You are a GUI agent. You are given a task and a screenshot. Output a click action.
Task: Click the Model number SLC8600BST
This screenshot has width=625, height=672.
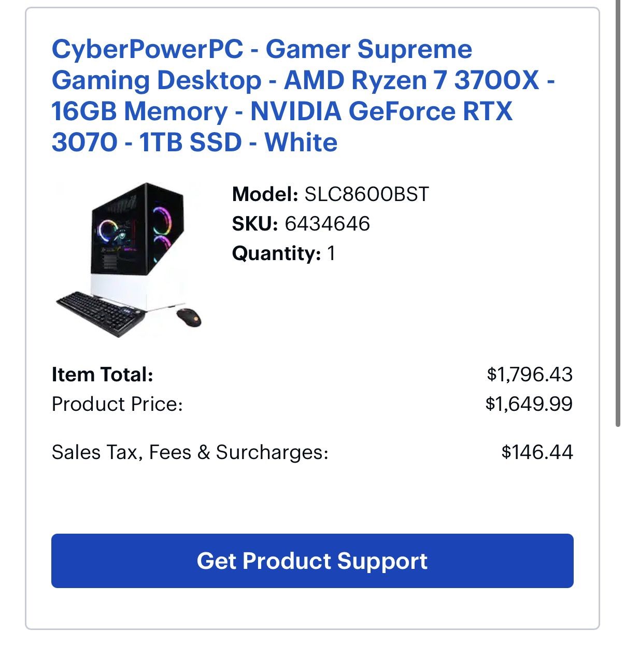368,195
